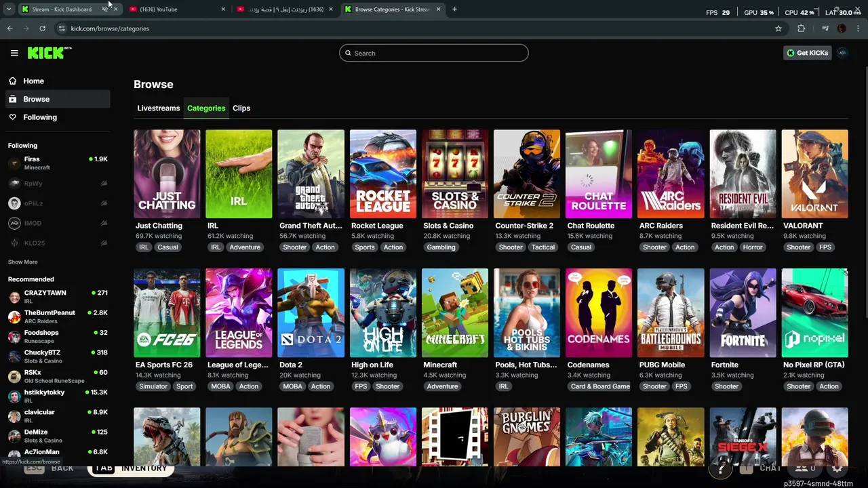
Task: Click Tactical tag under Counter-Strike 2
Action: coord(543,247)
